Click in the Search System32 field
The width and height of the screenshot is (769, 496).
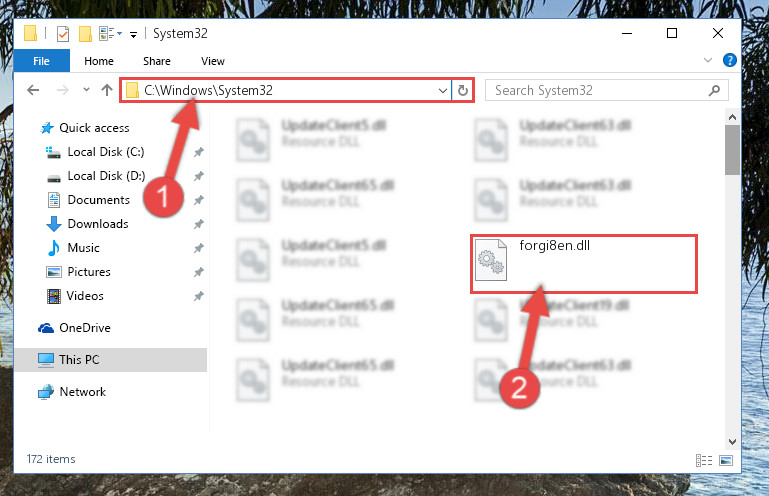(598, 90)
